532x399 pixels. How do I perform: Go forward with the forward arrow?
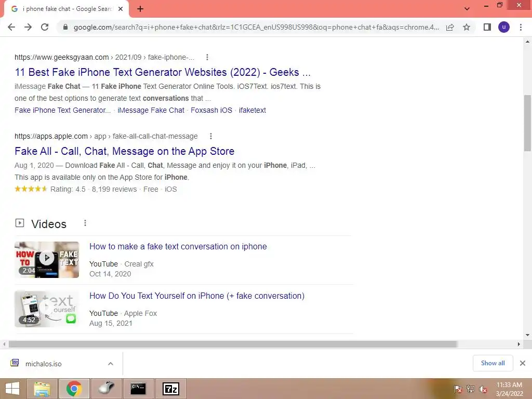[x=28, y=27]
